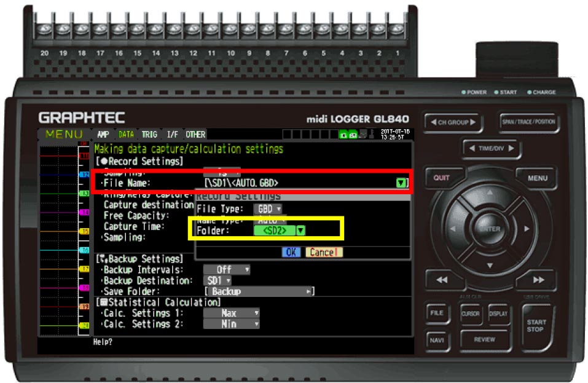
Task: Click the "Save Folder:" label
Action: coord(131,291)
